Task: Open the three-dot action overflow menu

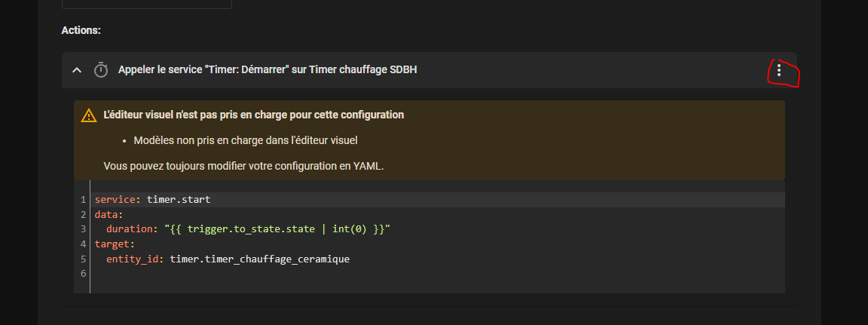Action: (x=779, y=70)
